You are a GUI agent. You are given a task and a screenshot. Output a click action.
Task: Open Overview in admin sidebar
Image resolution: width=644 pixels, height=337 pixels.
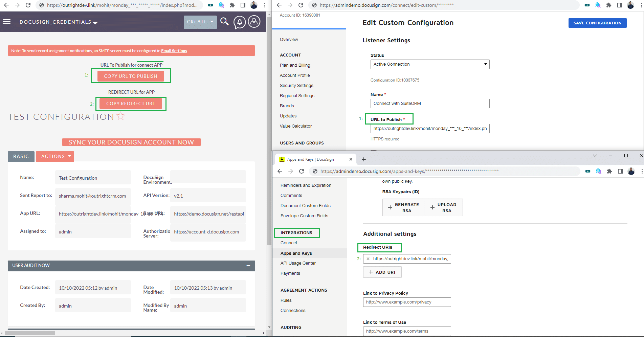click(289, 40)
